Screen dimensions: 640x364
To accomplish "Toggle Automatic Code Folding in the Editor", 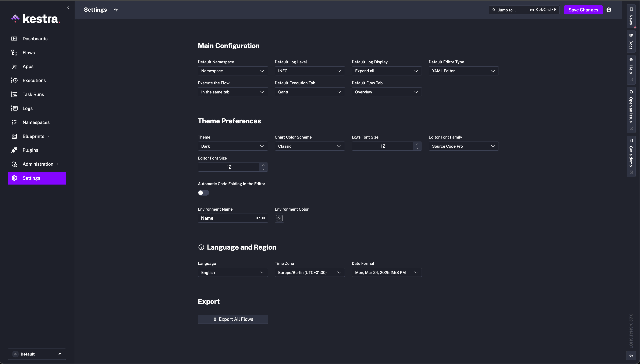I will [203, 193].
